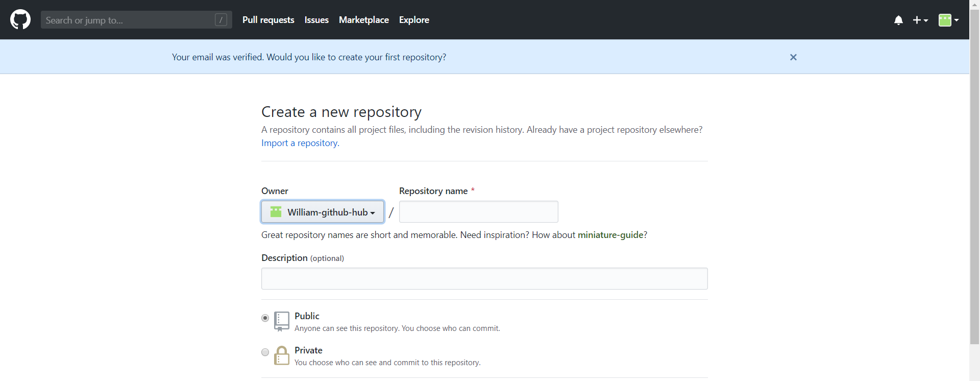Click into the Repository name field
Viewport: 980px width, 381px height.
479,211
